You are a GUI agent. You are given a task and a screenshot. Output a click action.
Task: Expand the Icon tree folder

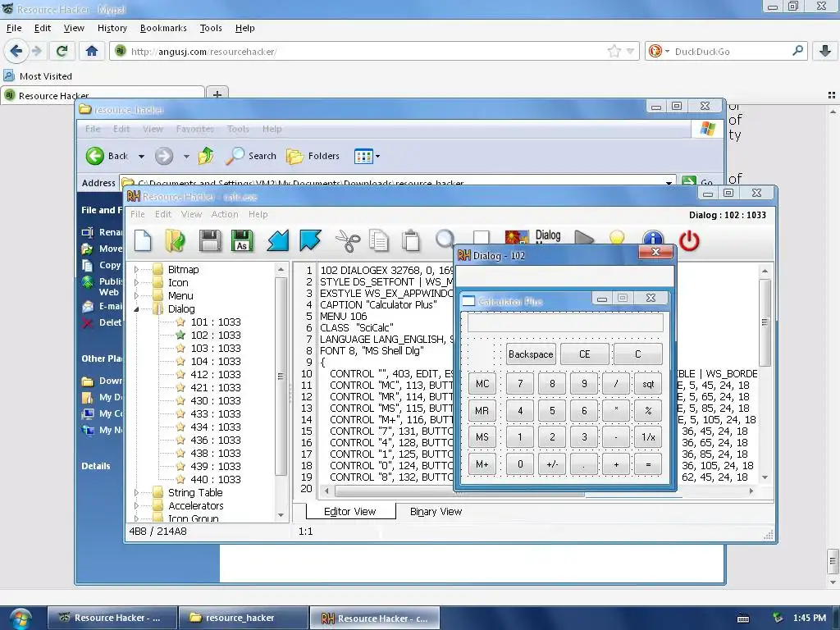pyautogui.click(x=136, y=282)
